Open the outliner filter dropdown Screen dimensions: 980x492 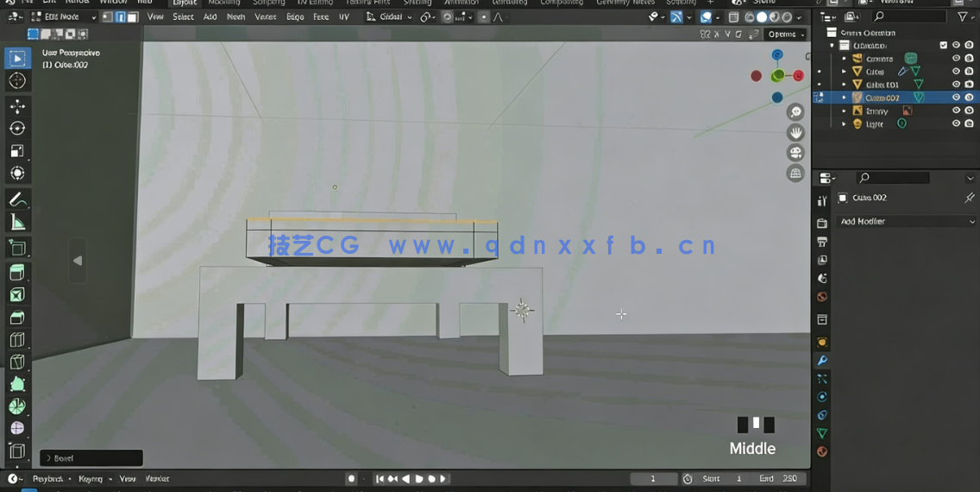click(965, 17)
